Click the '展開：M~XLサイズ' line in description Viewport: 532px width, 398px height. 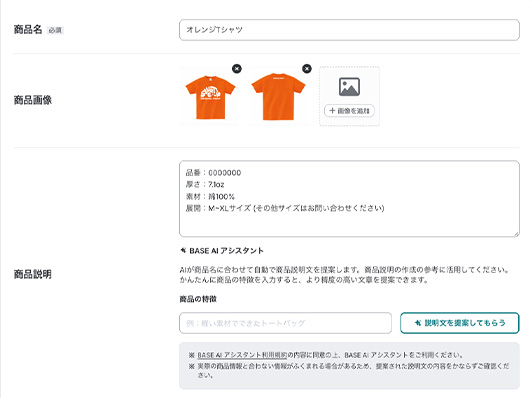285,208
